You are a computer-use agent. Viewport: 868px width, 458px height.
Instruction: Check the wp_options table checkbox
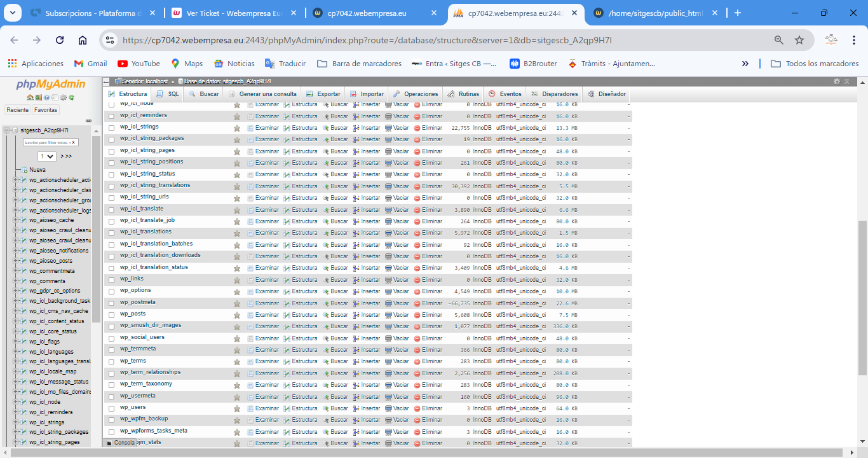point(112,291)
